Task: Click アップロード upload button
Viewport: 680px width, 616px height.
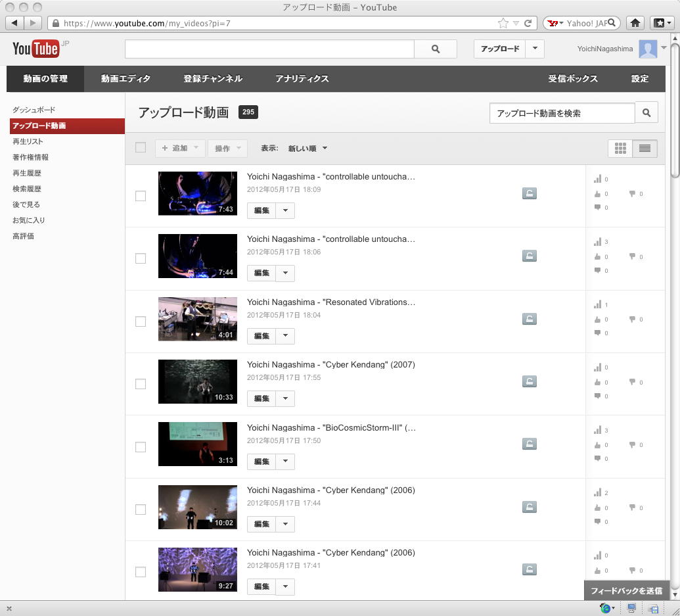Action: (x=499, y=49)
